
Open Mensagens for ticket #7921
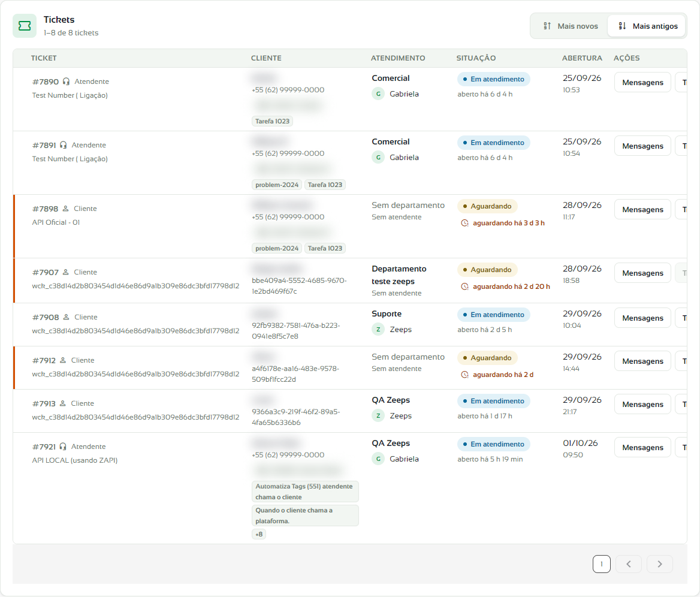642,447
